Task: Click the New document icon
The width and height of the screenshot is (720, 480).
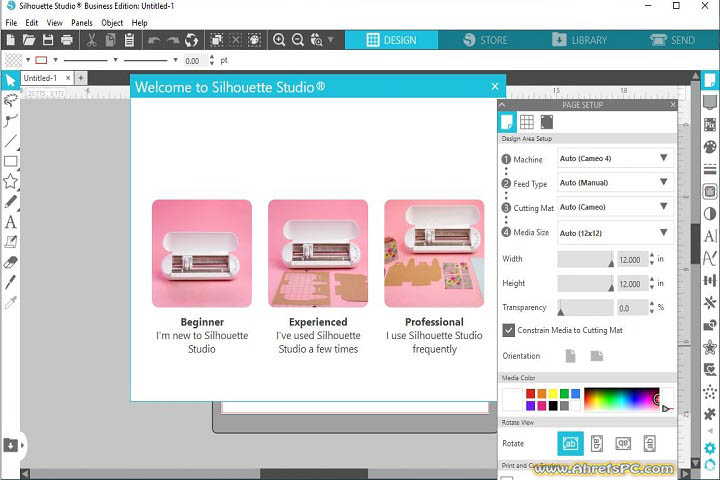Action: (10, 40)
